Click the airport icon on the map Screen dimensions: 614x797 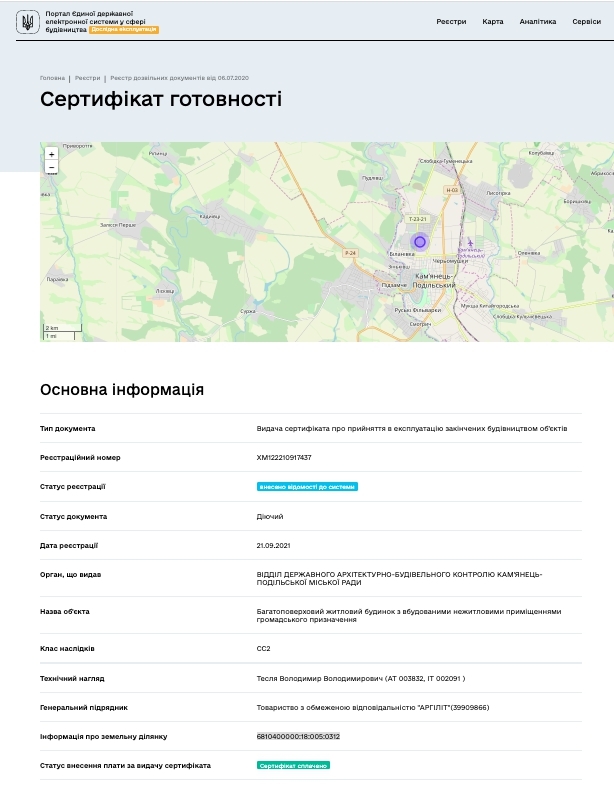point(470,242)
